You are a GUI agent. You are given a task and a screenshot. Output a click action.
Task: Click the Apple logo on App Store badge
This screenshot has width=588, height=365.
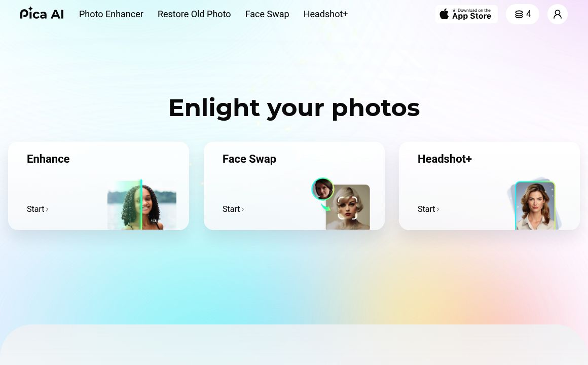tap(444, 14)
